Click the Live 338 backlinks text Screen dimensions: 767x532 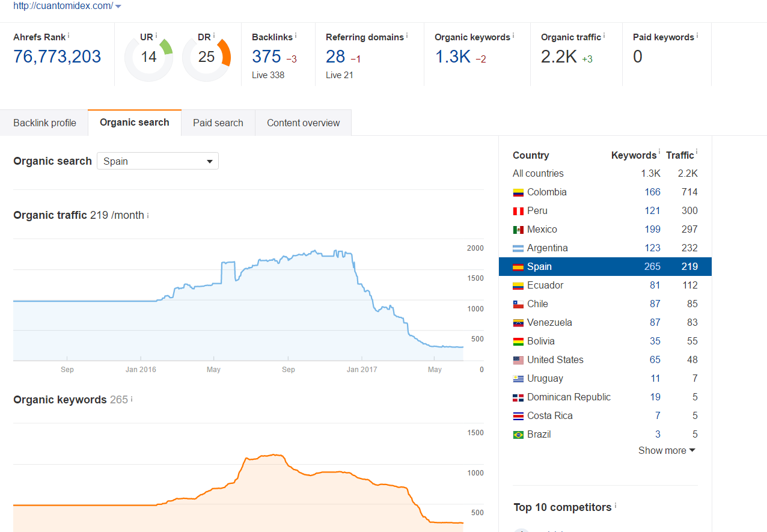click(x=268, y=75)
